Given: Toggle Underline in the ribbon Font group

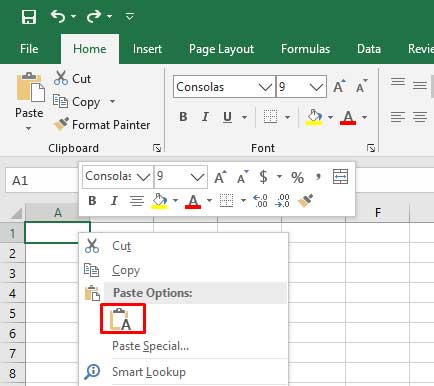Looking at the screenshot, I should click(x=227, y=117).
